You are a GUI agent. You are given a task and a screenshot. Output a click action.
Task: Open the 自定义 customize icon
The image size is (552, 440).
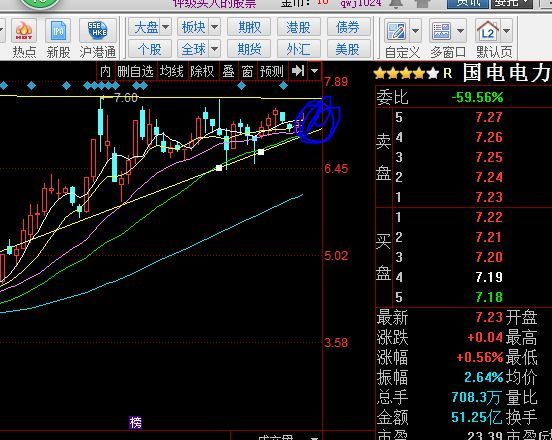[397, 31]
